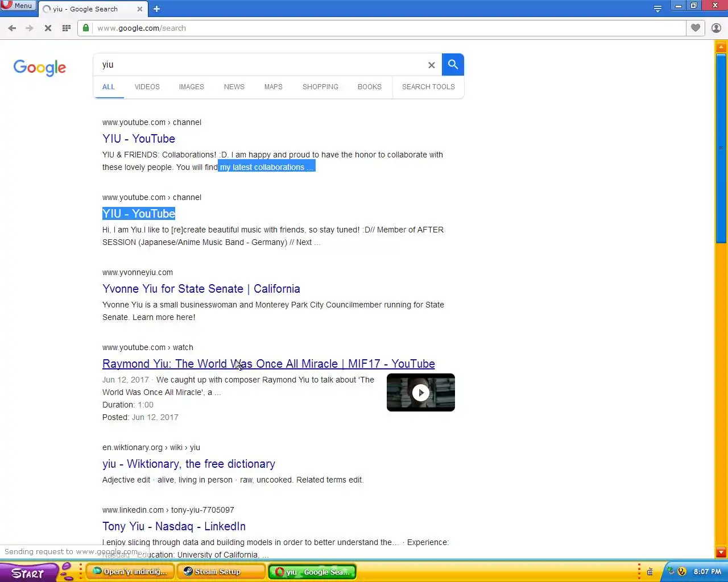Open a new tab with the plus icon
728x582 pixels.
[156, 9]
